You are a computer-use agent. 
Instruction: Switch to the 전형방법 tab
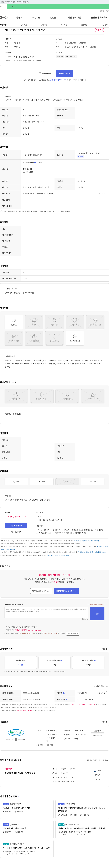[x=84, y=25]
